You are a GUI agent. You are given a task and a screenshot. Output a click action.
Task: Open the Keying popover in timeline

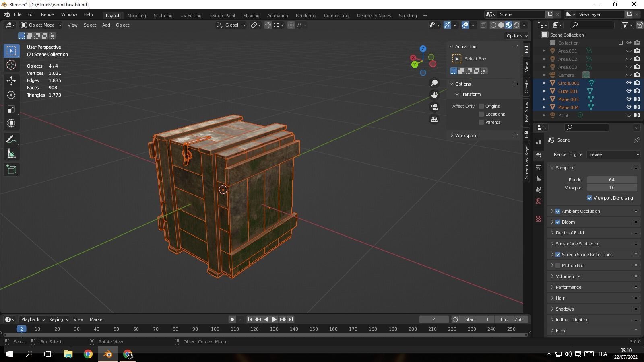tap(59, 319)
